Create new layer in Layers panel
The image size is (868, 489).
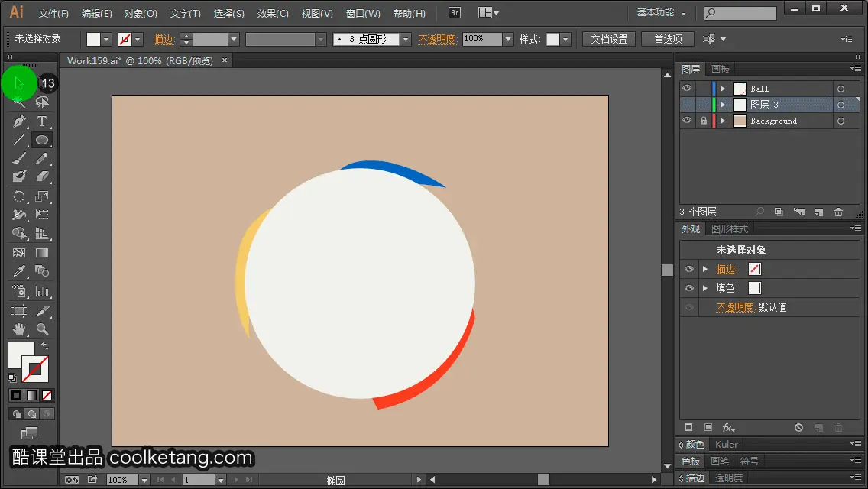point(819,212)
